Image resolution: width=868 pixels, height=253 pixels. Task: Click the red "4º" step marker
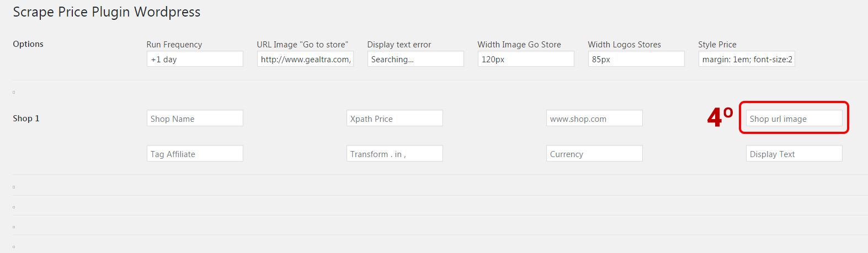pos(720,117)
